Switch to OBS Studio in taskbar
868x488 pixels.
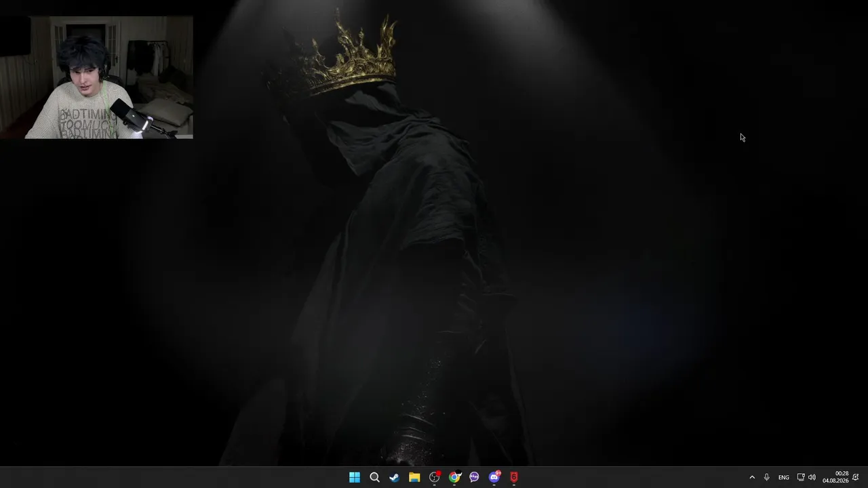point(435,477)
